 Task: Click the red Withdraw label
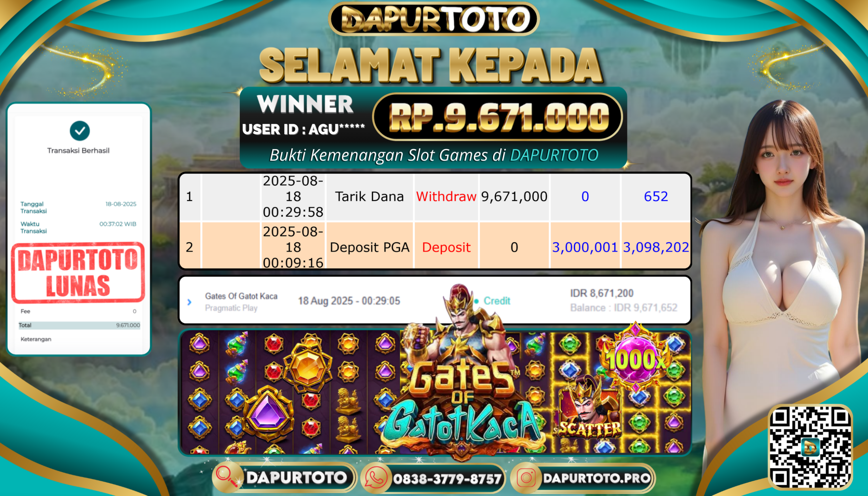pos(446,197)
